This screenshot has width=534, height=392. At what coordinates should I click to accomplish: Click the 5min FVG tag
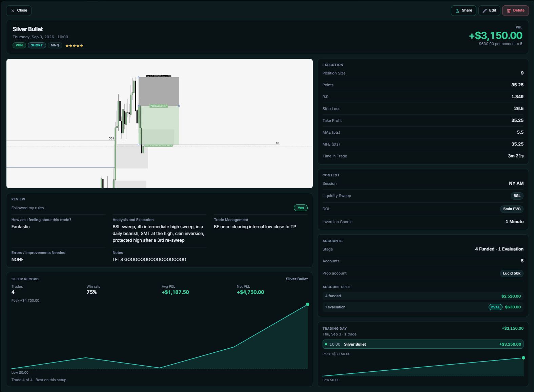point(512,209)
